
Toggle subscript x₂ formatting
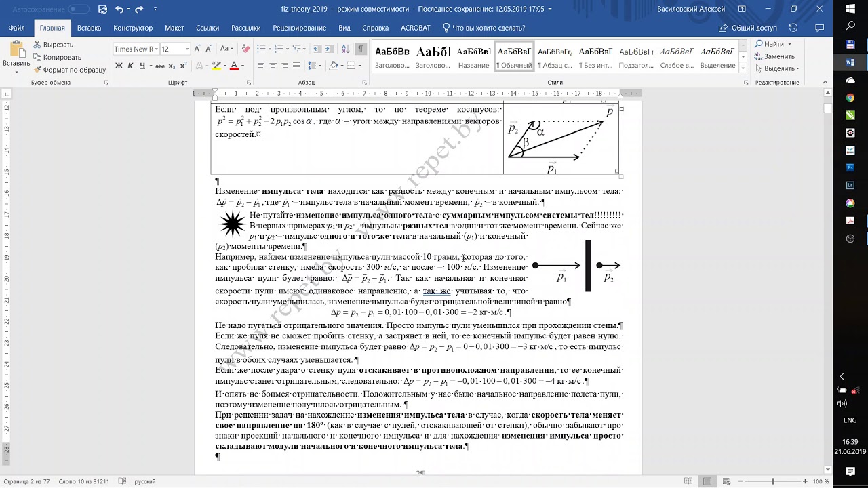(x=172, y=66)
